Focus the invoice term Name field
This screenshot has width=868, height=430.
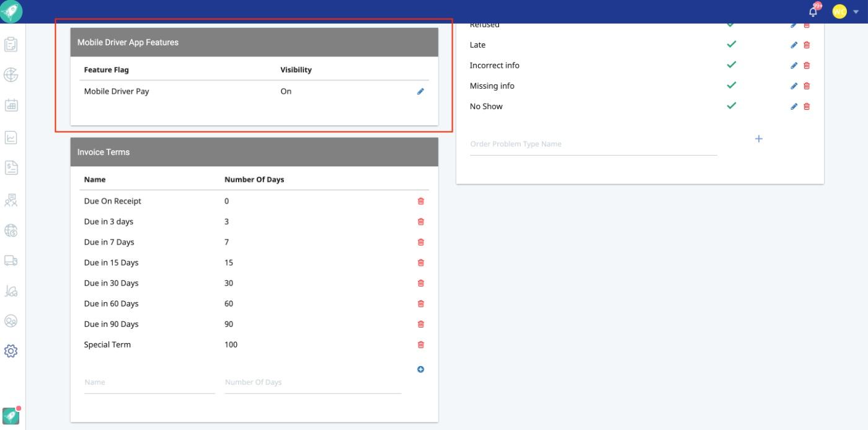[x=149, y=382]
